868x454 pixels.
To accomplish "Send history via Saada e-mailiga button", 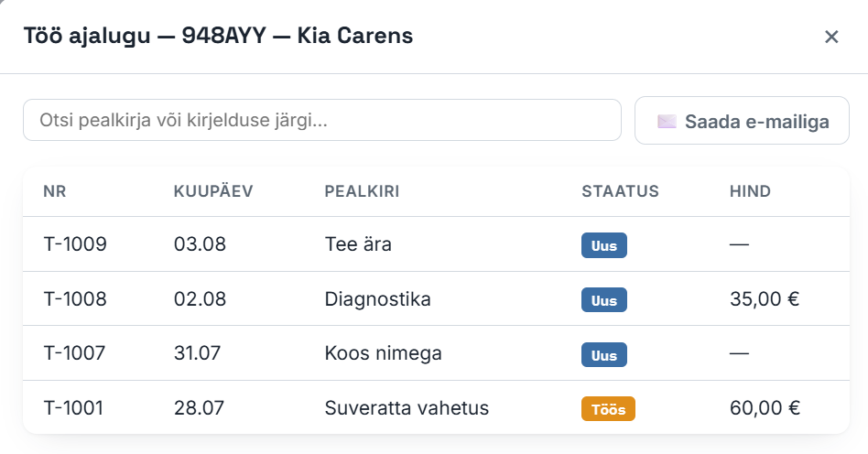I will tap(742, 121).
